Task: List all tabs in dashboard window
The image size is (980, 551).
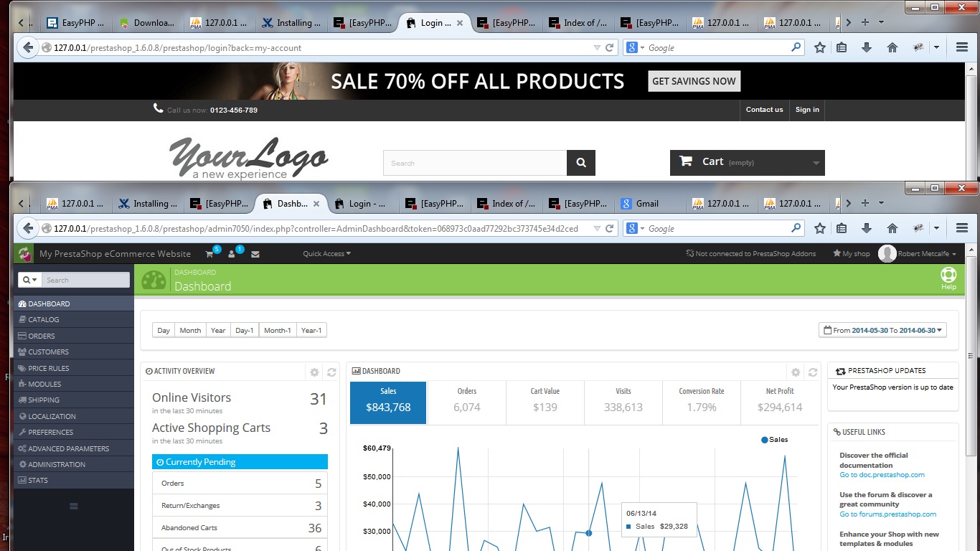Action: (881, 203)
